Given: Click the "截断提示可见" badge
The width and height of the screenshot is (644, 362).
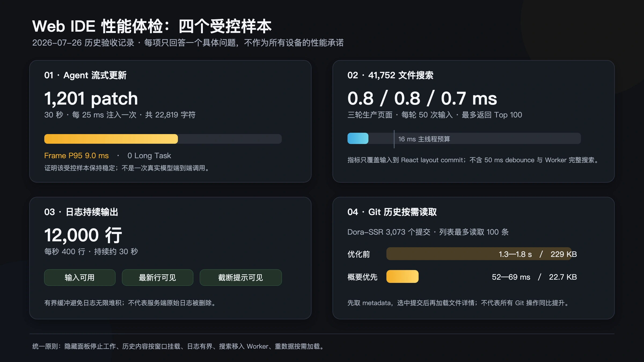Looking at the screenshot, I should point(241,278).
